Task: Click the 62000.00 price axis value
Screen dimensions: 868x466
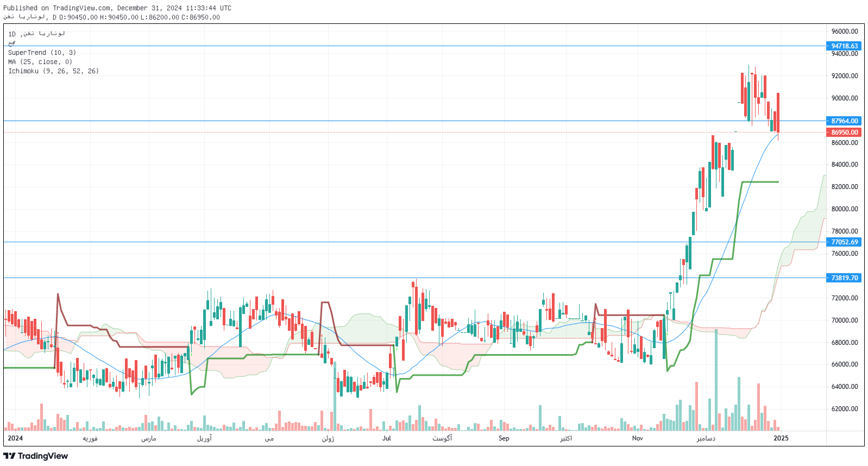Action: [x=845, y=409]
